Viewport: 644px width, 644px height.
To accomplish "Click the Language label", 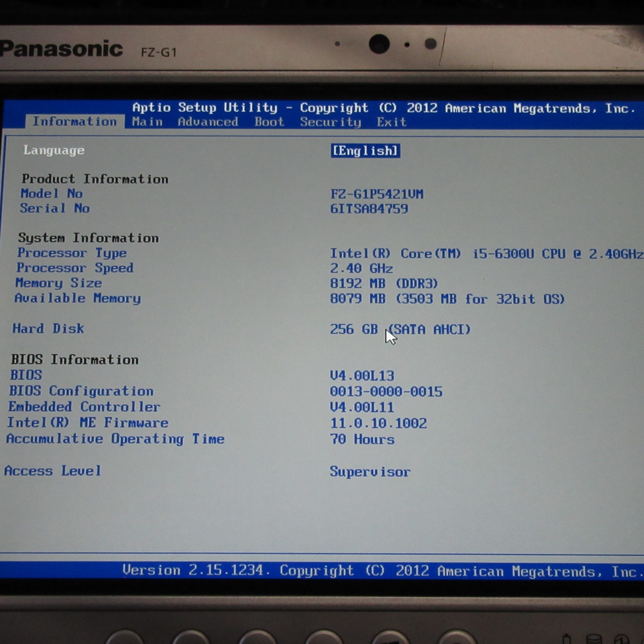I will click(54, 150).
